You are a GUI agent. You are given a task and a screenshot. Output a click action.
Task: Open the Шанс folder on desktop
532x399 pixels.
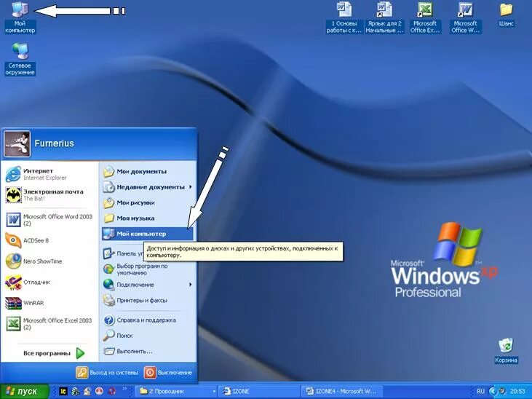(x=506, y=15)
